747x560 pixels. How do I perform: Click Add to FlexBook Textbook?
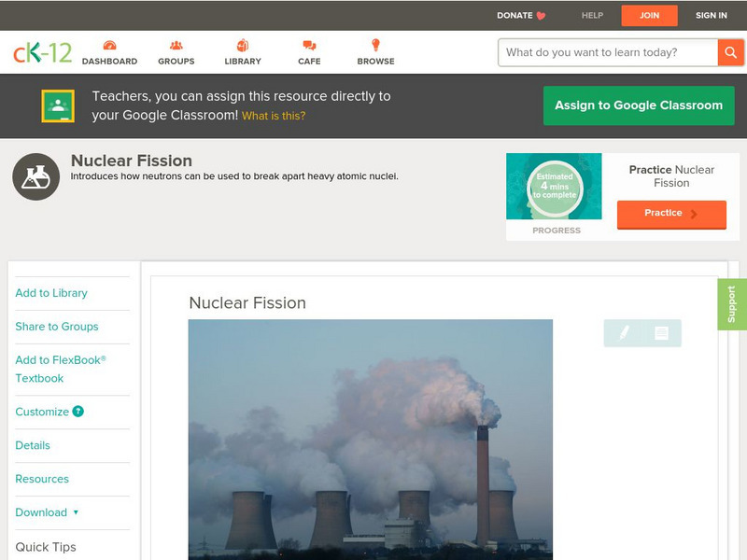pyautogui.click(x=61, y=369)
